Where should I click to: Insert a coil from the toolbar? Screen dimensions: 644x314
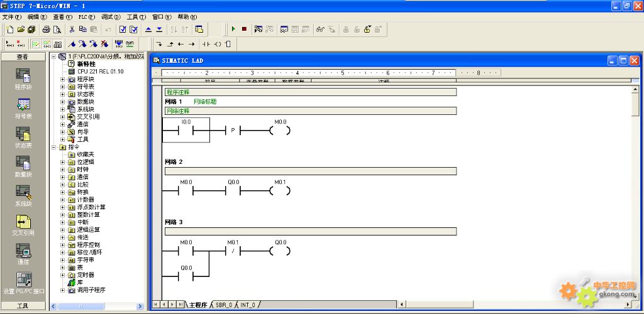point(218,44)
